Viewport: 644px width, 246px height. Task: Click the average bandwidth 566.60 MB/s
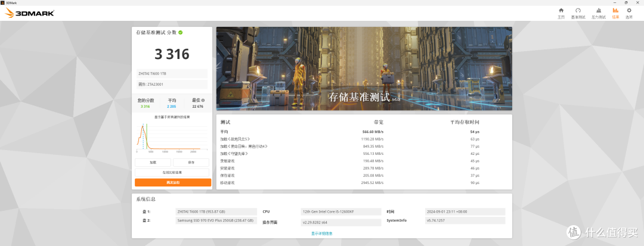(373, 132)
